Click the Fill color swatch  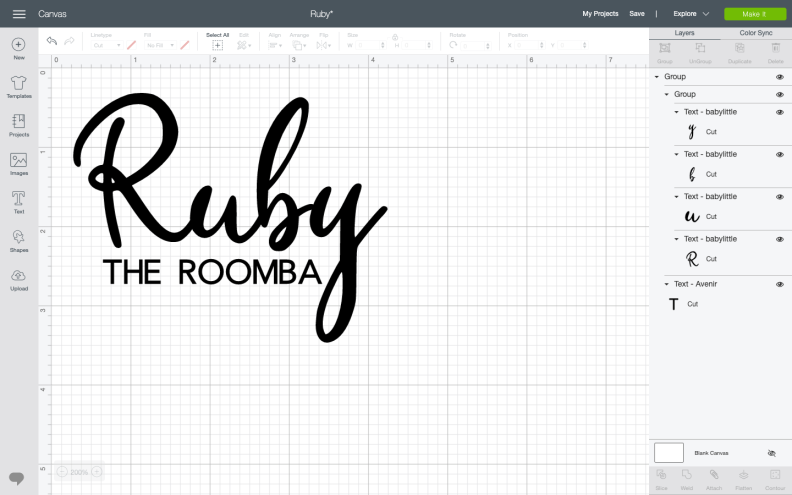(185, 45)
